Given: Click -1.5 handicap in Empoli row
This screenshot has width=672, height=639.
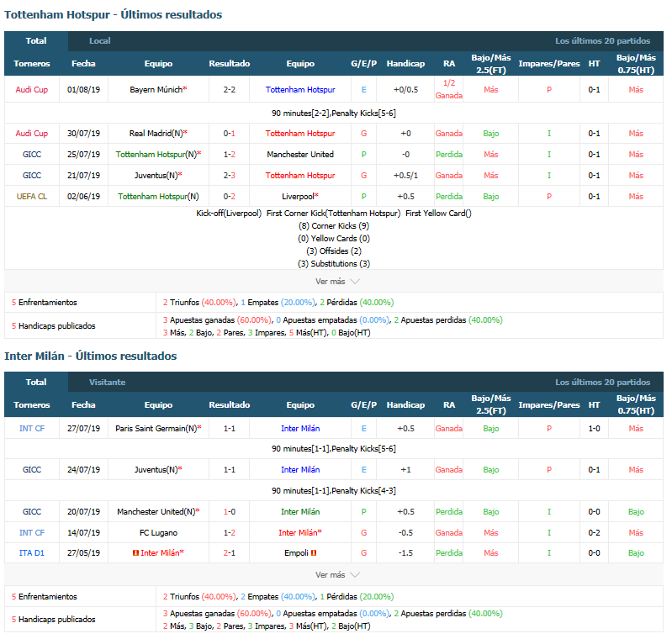Looking at the screenshot, I should coord(405,553).
